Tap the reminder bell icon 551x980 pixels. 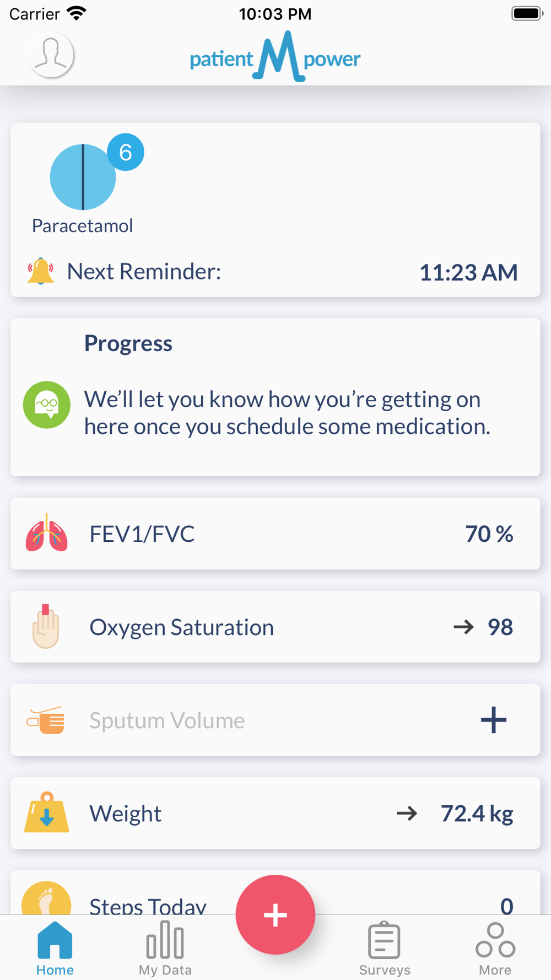(x=41, y=271)
